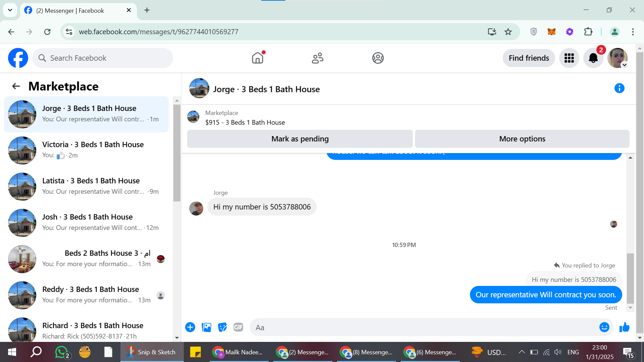Bookmark this page with the star icon
Viewport: 644px width, 362px height.
508,32
